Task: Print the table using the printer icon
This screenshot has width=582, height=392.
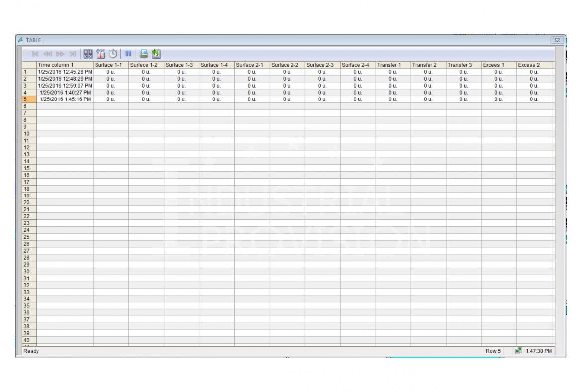Action: coord(143,53)
